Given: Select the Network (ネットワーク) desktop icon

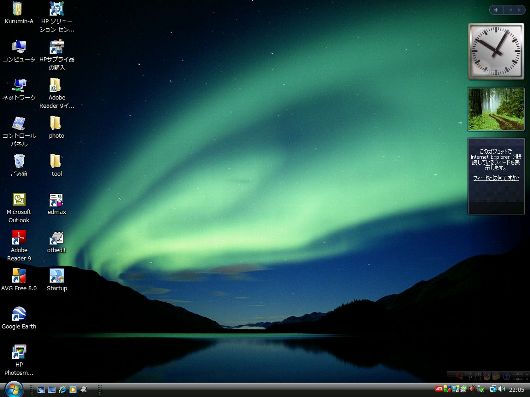Looking at the screenshot, I should (19, 89).
